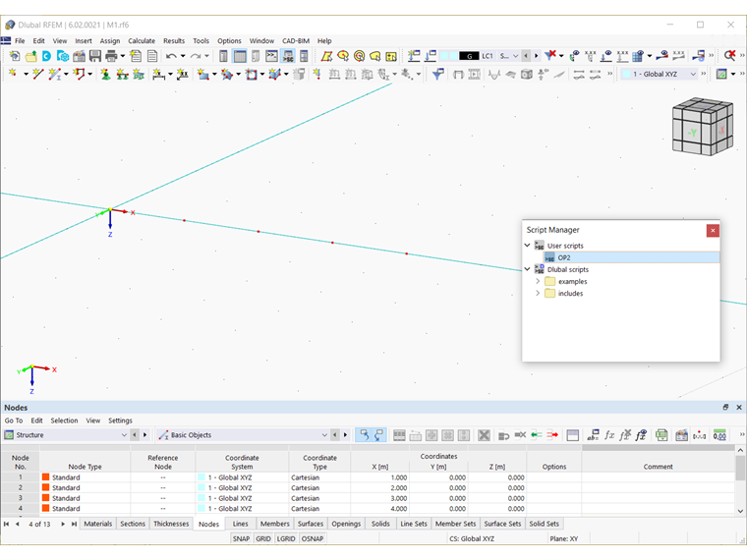Screen dimensions: 747x560
Task: Open the Go To menu in Nodes panel
Action: tap(14, 420)
